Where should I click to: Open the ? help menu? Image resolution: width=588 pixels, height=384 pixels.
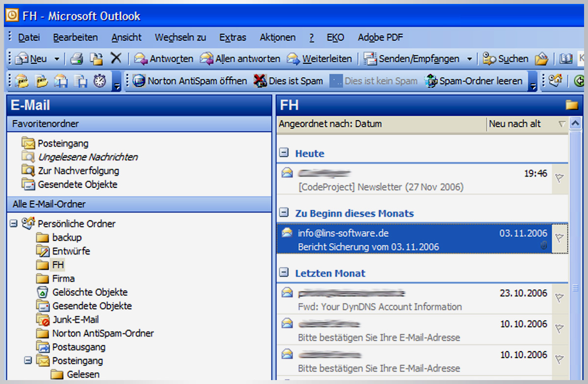(312, 37)
